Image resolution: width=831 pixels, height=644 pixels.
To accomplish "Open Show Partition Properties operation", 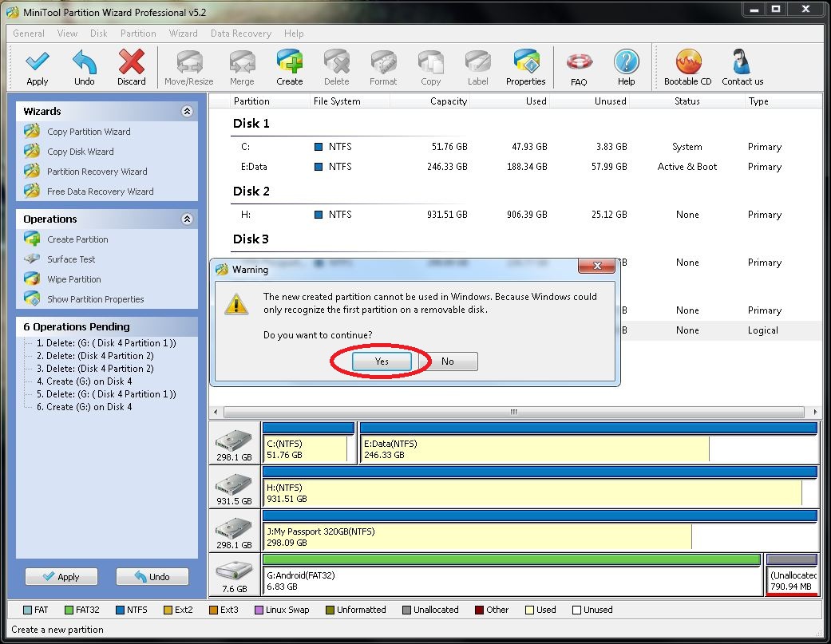I will 96,299.
